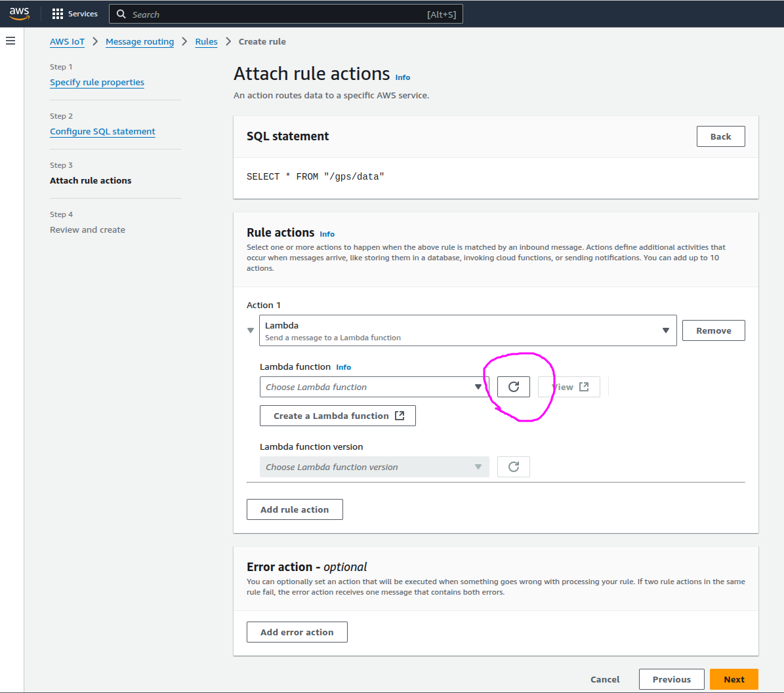This screenshot has width=784, height=693.
Task: Open the Message routing breadcrumb
Action: click(x=140, y=41)
